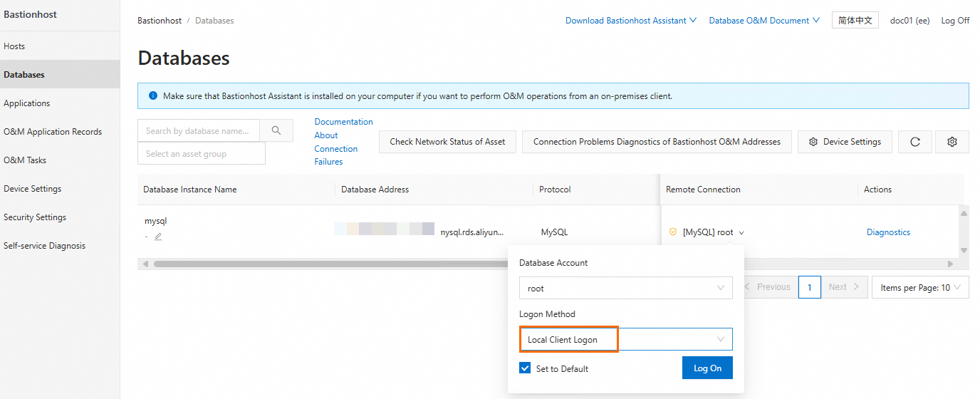980x399 pixels.
Task: Expand Download Bastionhost Assistant menu
Action: pyautogui.click(x=630, y=21)
